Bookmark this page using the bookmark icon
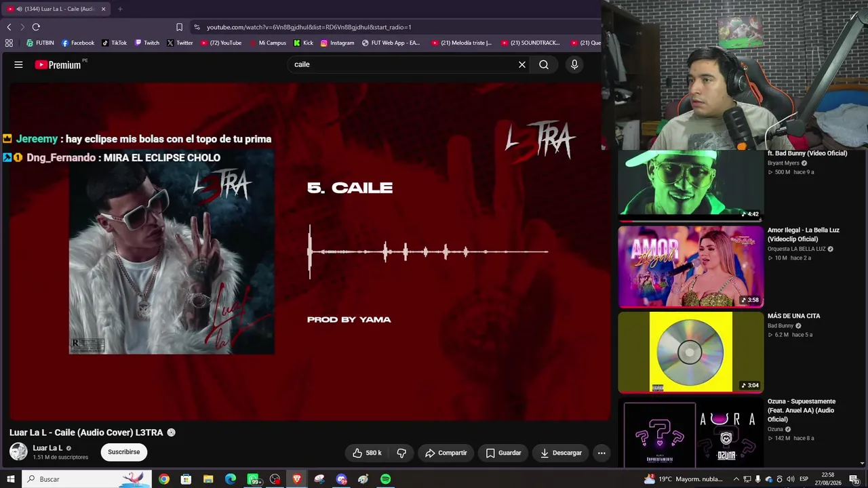This screenshot has height=488, width=868. click(179, 27)
